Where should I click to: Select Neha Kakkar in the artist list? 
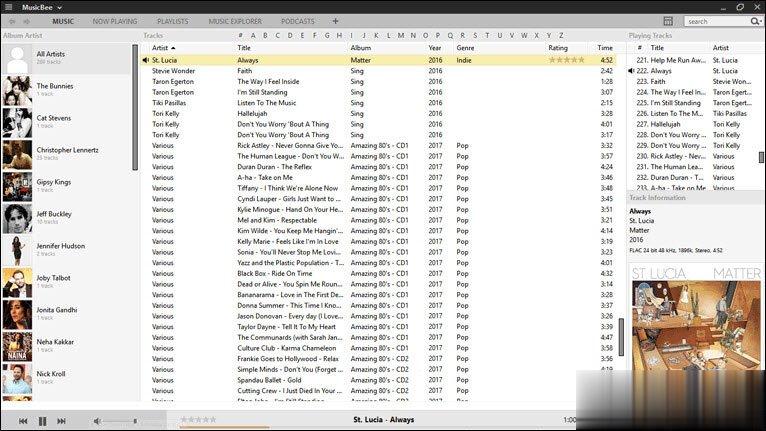66,346
